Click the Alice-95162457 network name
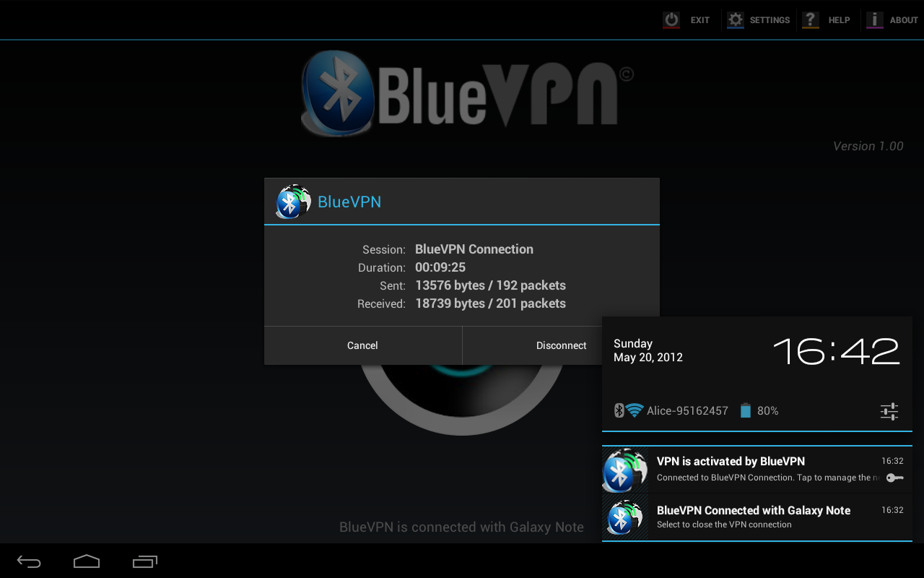The height and width of the screenshot is (578, 924). [x=687, y=410]
